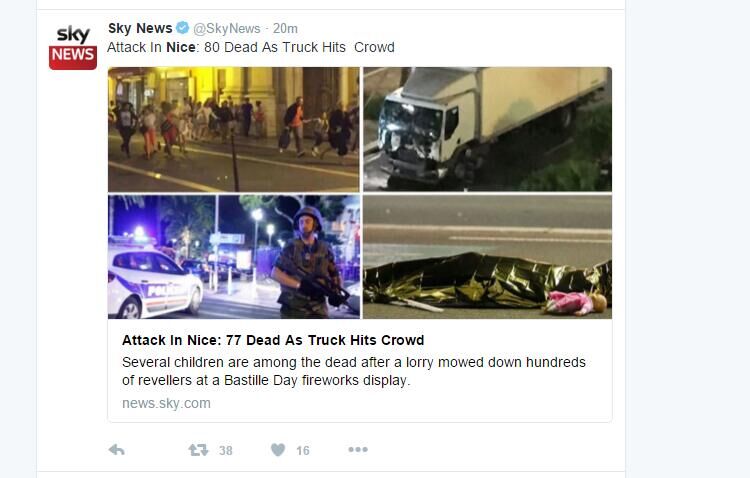The image size is (750, 478).
Task: Click the blue verified badge
Action: point(182,28)
